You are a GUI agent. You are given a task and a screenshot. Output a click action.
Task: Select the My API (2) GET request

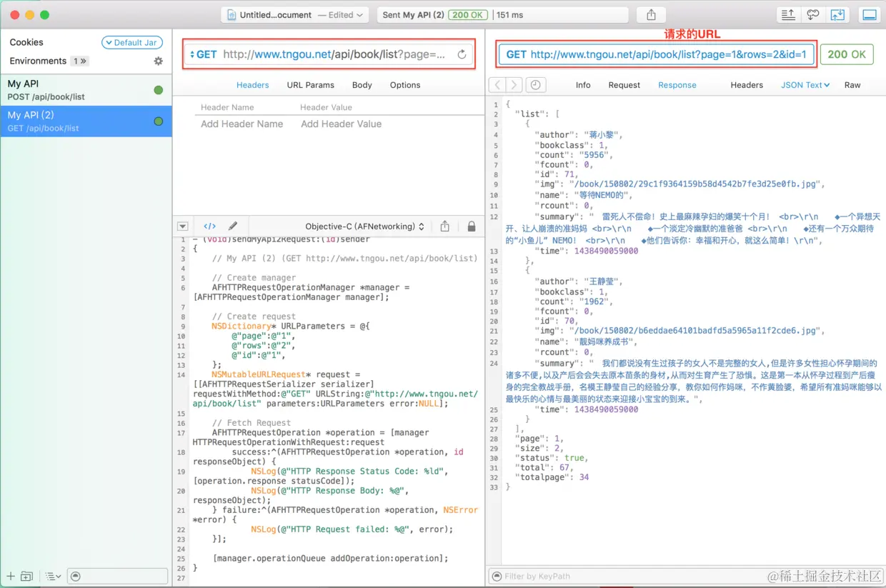click(86, 121)
